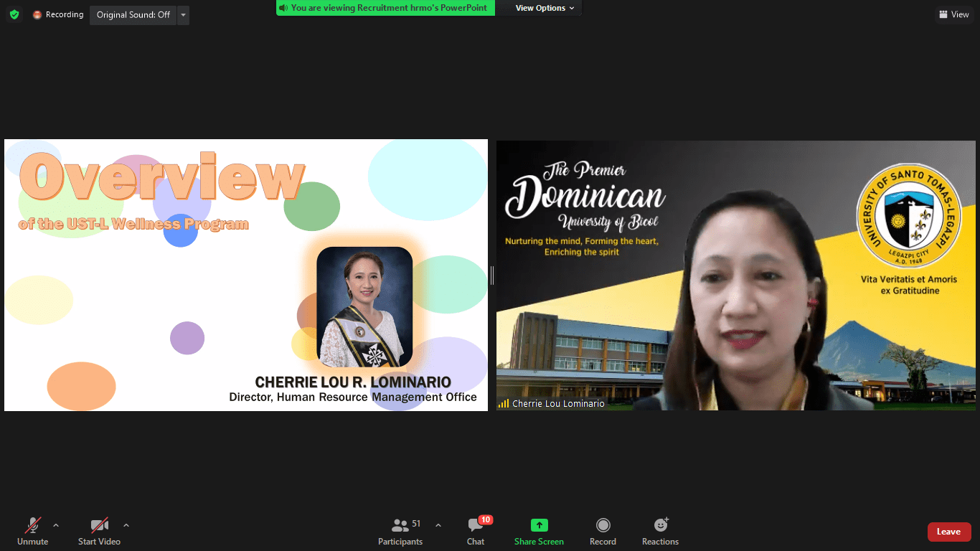Viewport: 980px width, 551px height.
Task: Open the View Options menu
Action: click(x=545, y=8)
